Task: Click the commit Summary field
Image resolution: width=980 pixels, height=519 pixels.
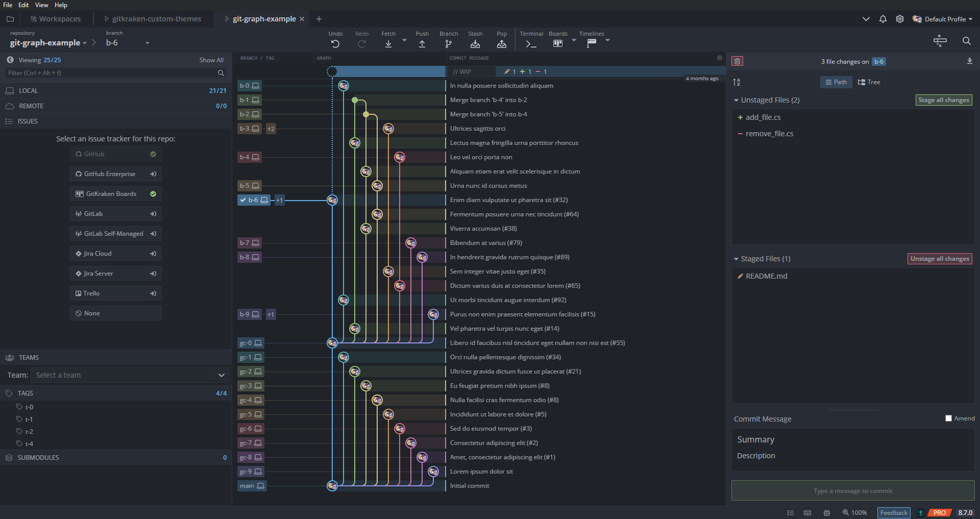Action: click(x=853, y=440)
